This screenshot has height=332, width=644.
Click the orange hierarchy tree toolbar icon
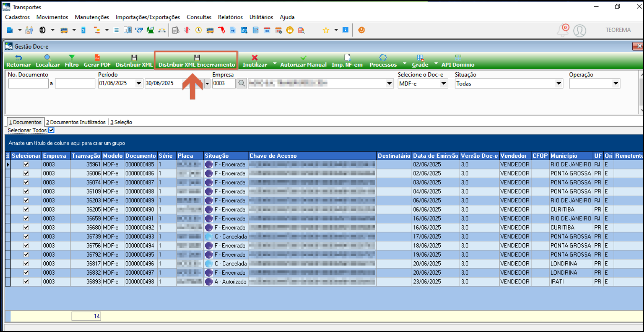tap(96, 30)
